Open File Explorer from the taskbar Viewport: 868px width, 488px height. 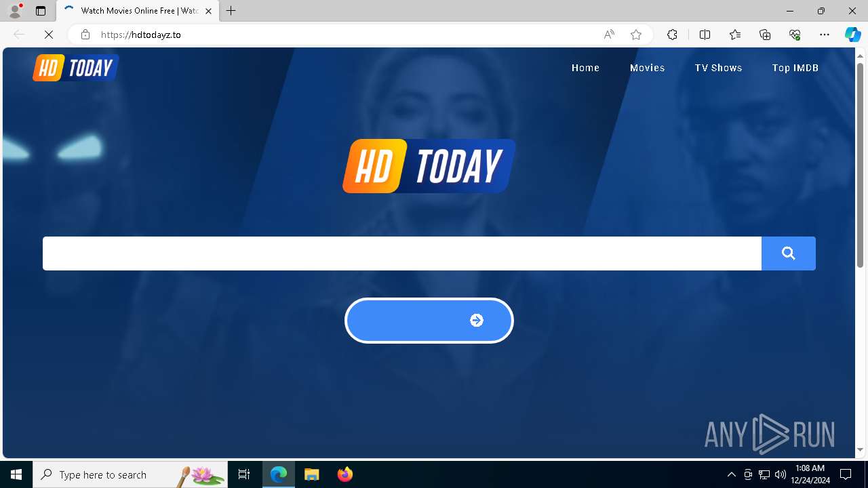pyautogui.click(x=311, y=474)
